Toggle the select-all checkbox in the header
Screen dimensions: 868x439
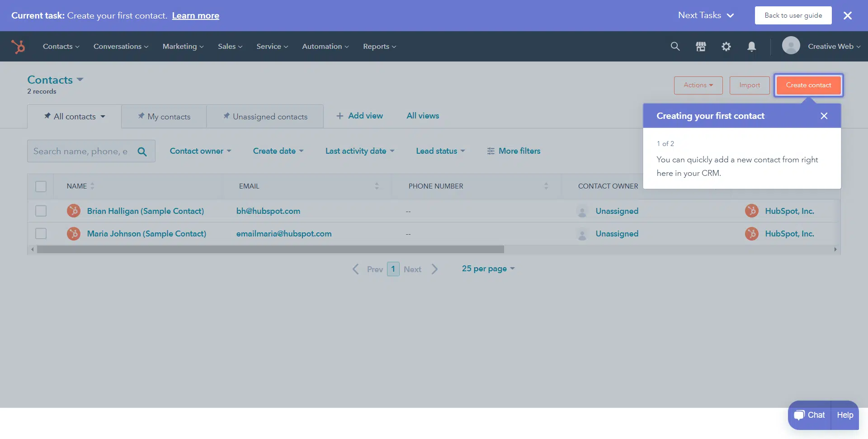click(41, 186)
